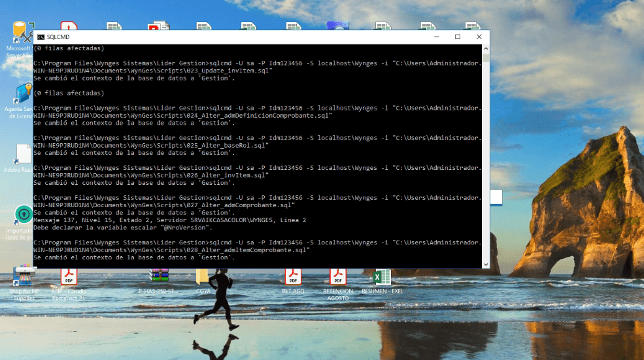Click the SQLCMD window title text
This screenshot has width=644, height=360.
coord(58,37)
